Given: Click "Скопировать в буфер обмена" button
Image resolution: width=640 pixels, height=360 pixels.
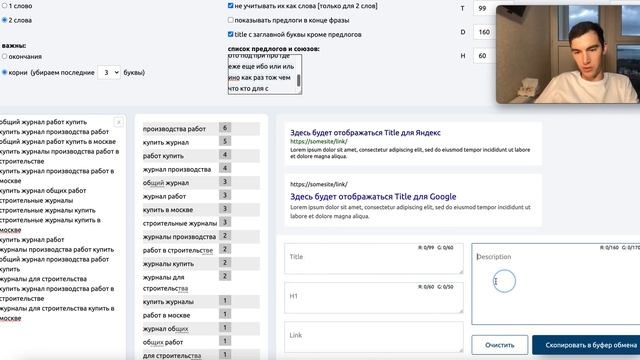Looking at the screenshot, I should [587, 345].
